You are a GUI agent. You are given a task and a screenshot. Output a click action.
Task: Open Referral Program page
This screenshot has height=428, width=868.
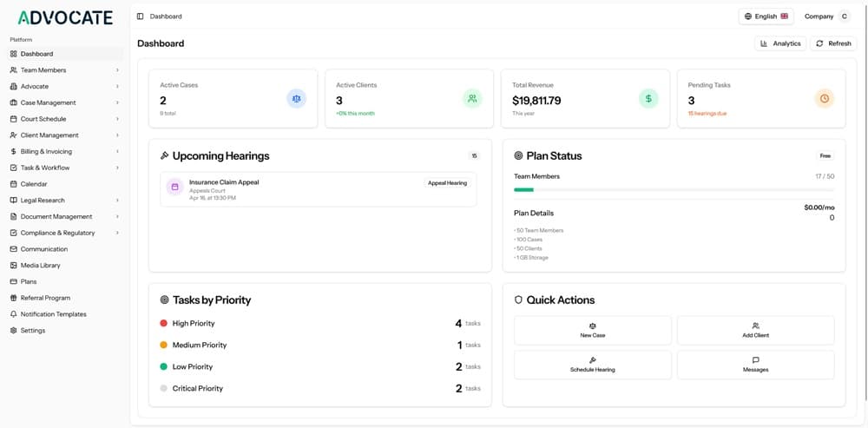click(45, 298)
